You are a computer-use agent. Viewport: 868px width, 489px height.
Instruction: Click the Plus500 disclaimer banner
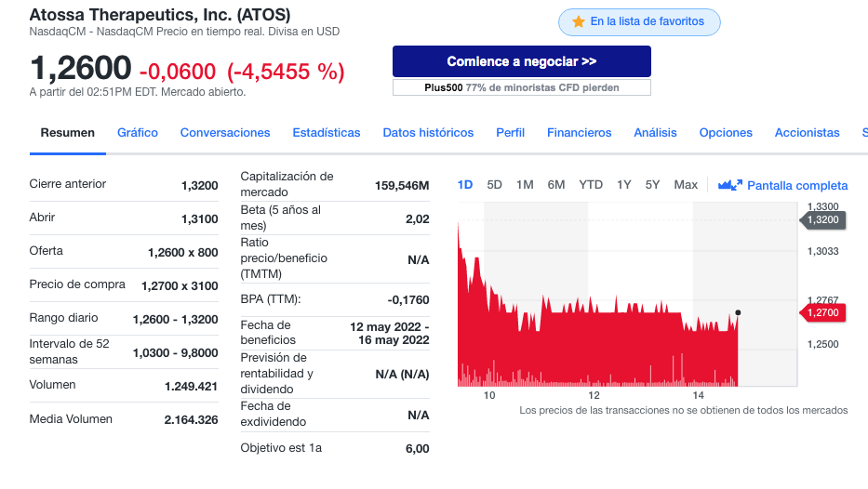pos(522,87)
